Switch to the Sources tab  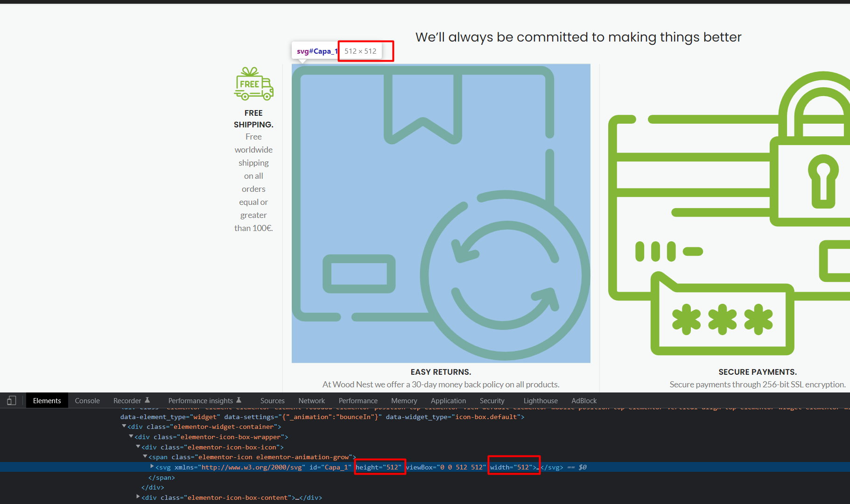point(273,400)
